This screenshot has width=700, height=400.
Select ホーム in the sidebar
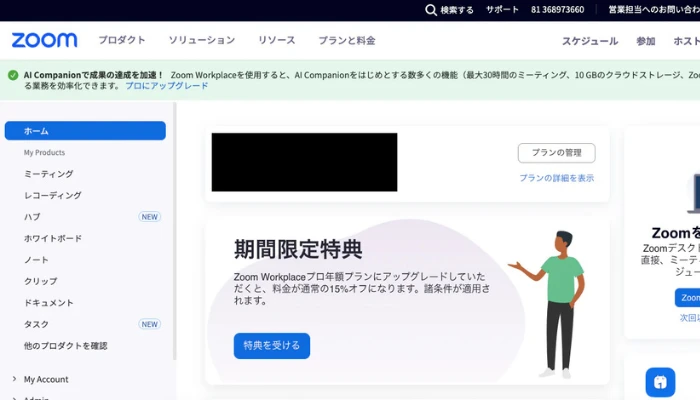(x=85, y=131)
